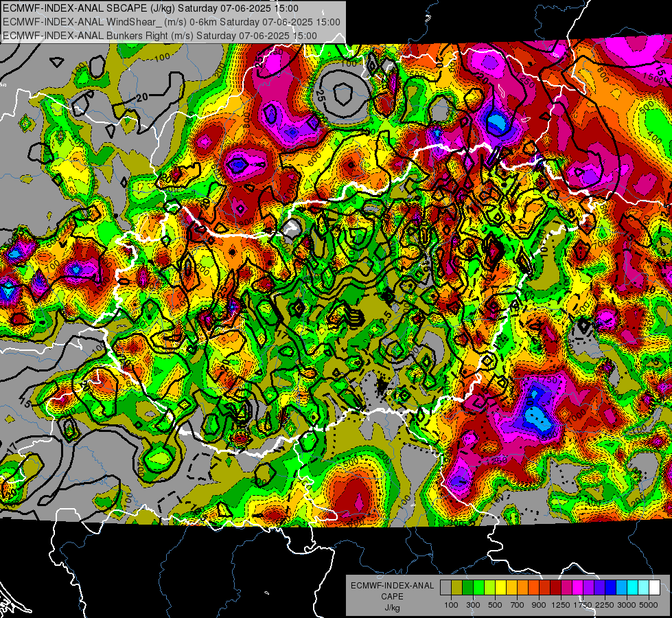Pick the brick-red swatch right of 900
Viewport: 672px width, 618px height.
[545, 588]
